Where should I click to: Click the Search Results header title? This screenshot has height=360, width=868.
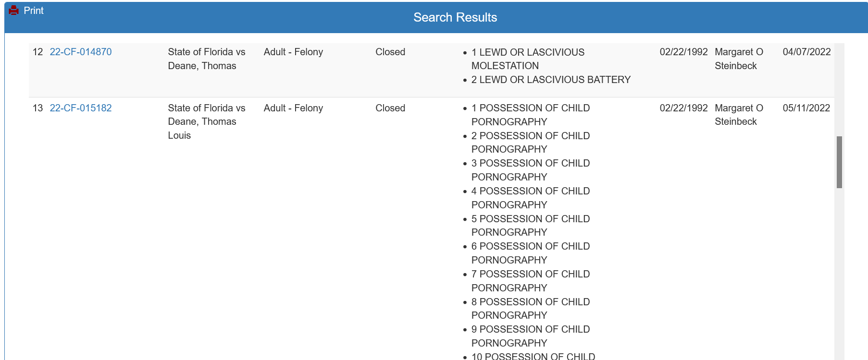coord(455,17)
